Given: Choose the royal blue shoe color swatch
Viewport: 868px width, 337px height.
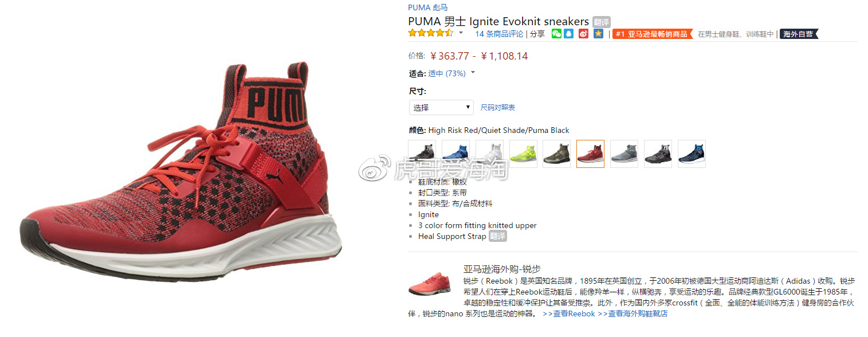Looking at the screenshot, I should click(455, 154).
